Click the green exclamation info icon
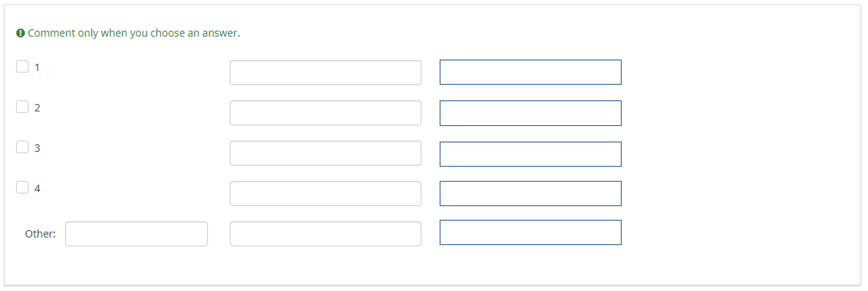 pyautogui.click(x=20, y=33)
